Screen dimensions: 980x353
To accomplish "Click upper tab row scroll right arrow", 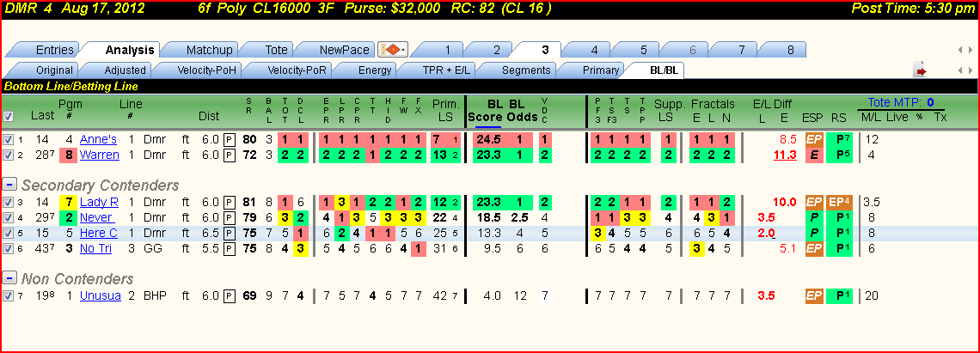I will (x=971, y=50).
